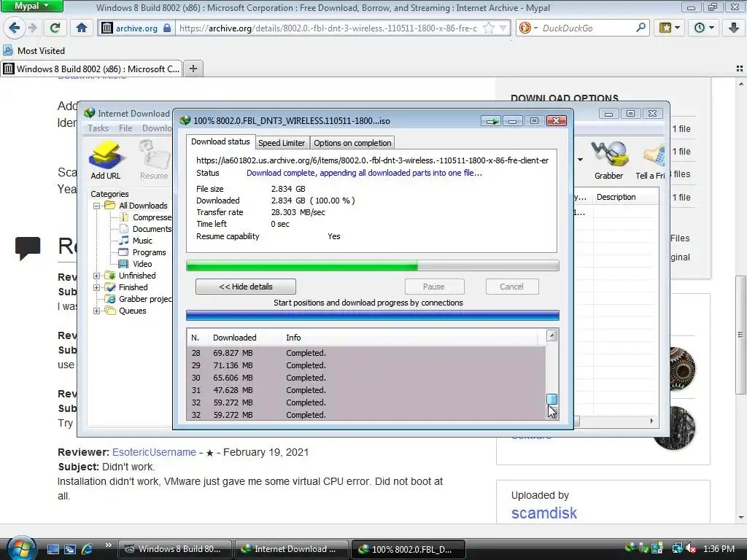Open the EsotericUsername reviewer link
This screenshot has height=560, width=747.
click(x=154, y=452)
